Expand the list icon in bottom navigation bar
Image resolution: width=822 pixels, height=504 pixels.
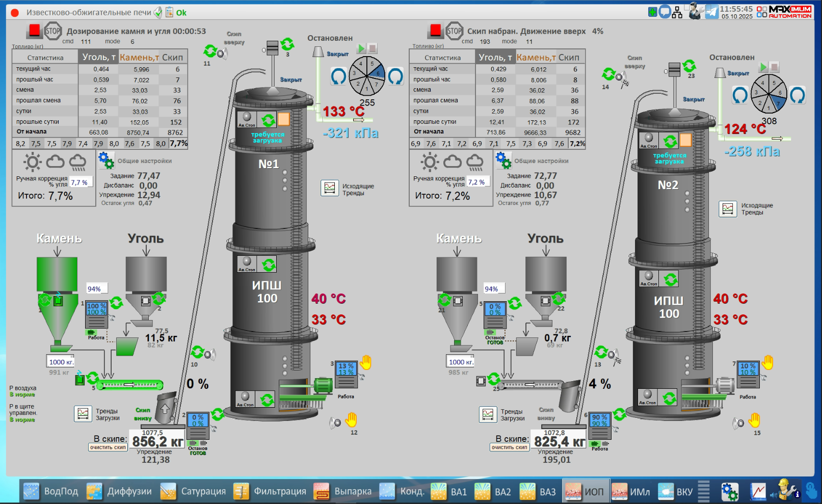(x=704, y=492)
